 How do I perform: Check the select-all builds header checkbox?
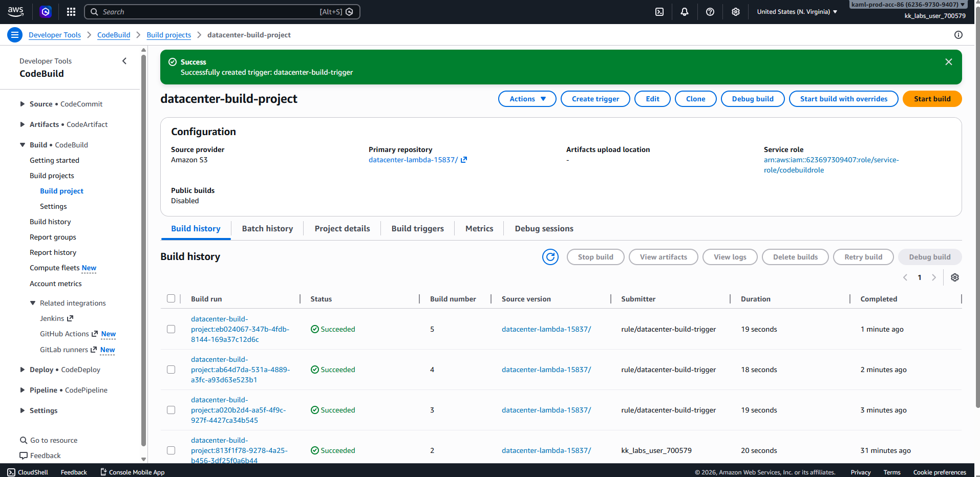click(x=171, y=299)
